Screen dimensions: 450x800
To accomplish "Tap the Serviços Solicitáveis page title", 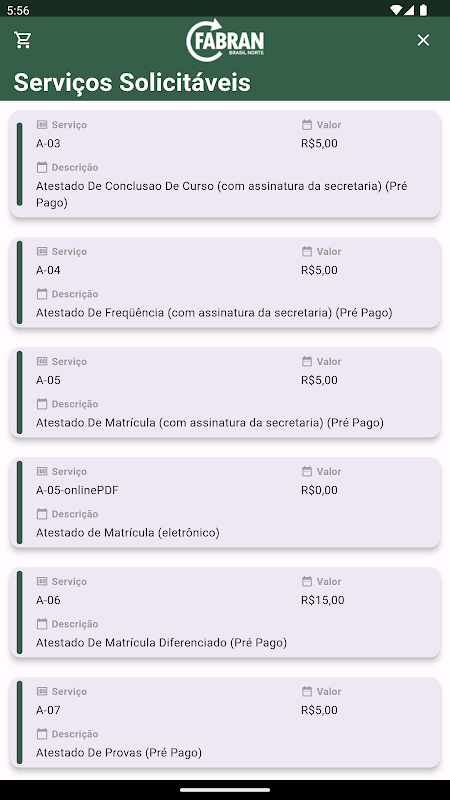I will [x=132, y=82].
